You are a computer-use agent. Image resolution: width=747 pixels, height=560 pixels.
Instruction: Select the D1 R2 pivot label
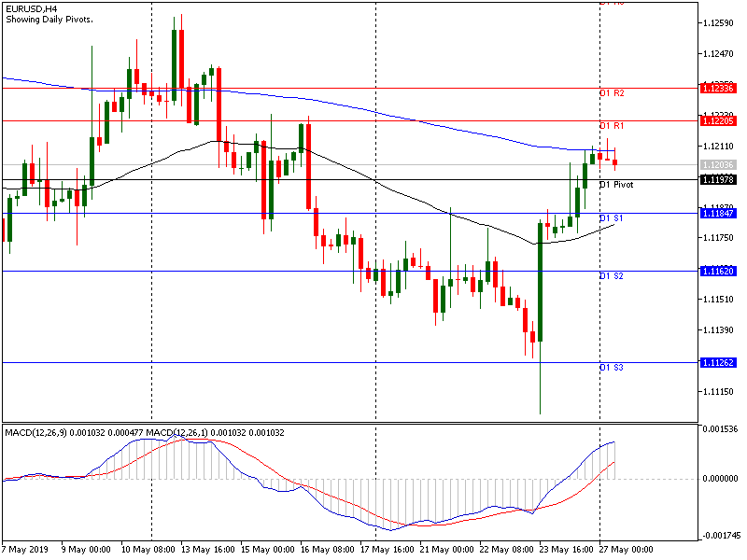(612, 93)
